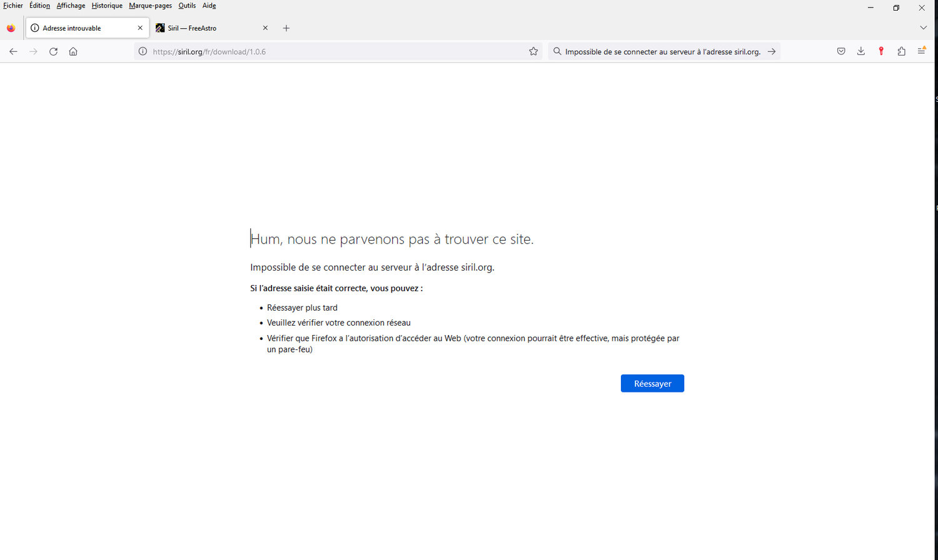Screen dimensions: 938x560
Task: Open the Marque-pages menu
Action: (150, 6)
